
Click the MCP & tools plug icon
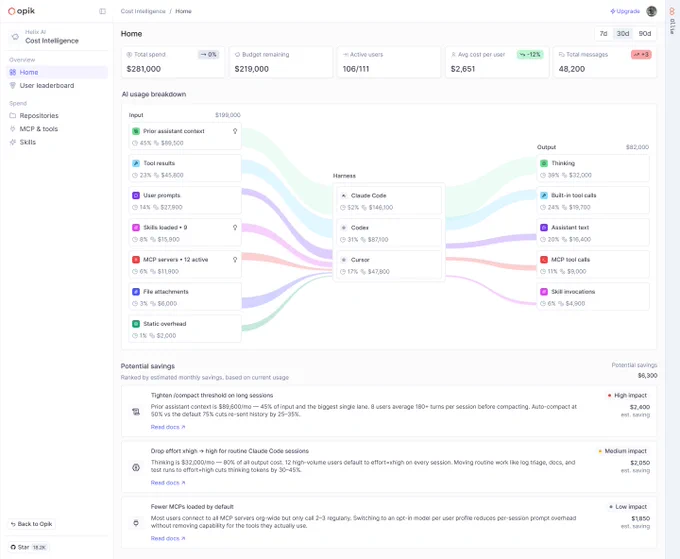[x=13, y=129]
